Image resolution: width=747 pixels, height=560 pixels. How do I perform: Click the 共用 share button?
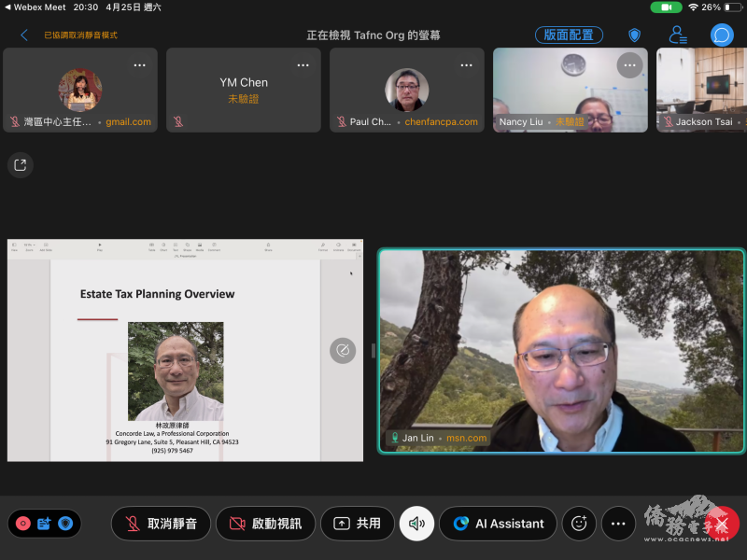(358, 524)
